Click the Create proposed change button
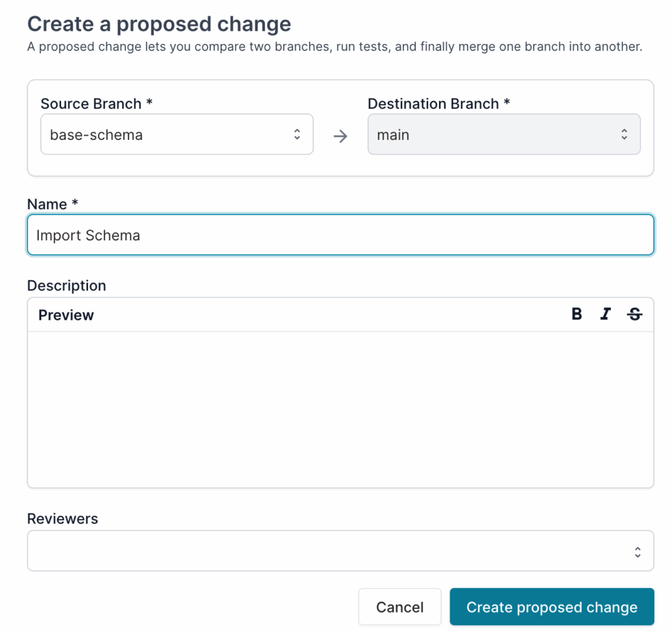 point(552,607)
